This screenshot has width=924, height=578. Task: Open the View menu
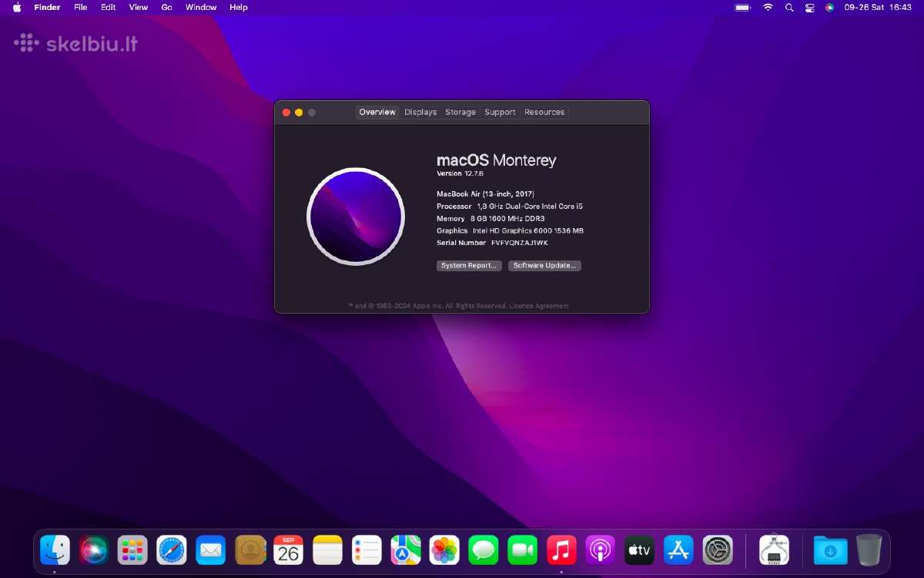pyautogui.click(x=139, y=7)
